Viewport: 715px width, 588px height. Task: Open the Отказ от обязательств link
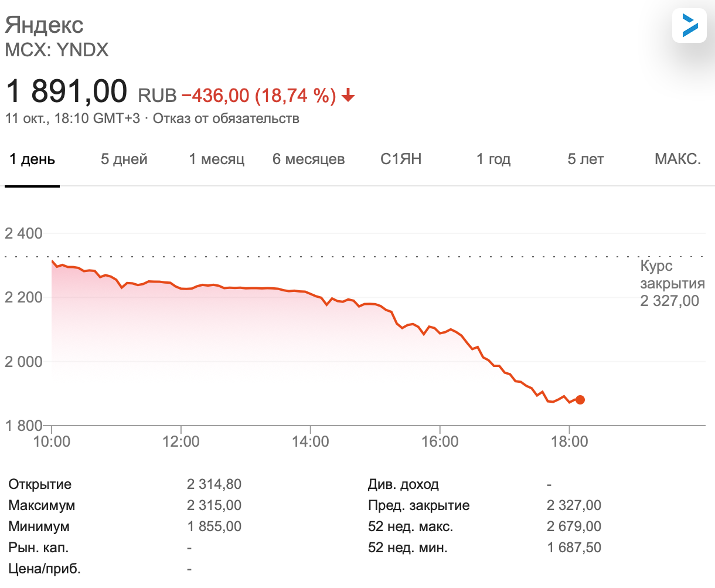(226, 118)
